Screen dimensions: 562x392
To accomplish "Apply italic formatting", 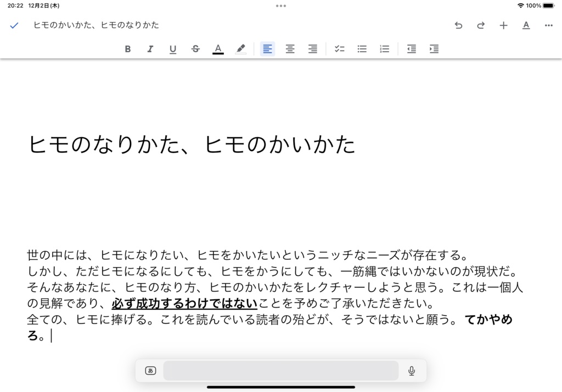I will click(150, 49).
